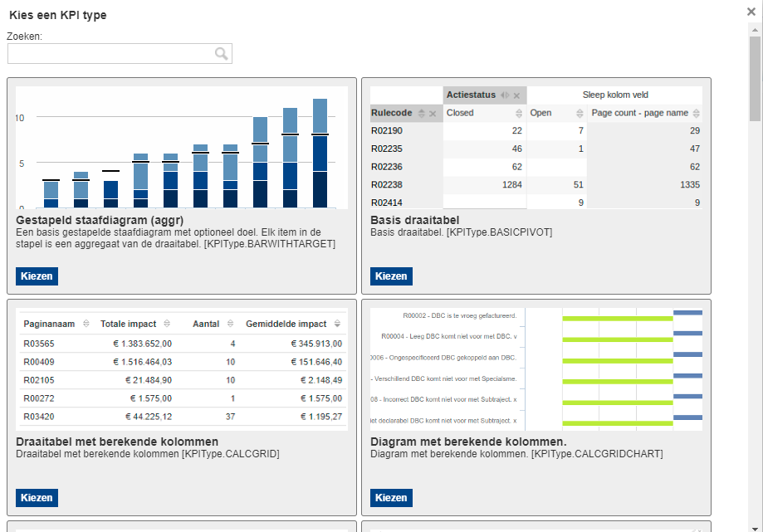Click the stacked bar chart preview thumbnail
763x532 pixels.
[182, 148]
